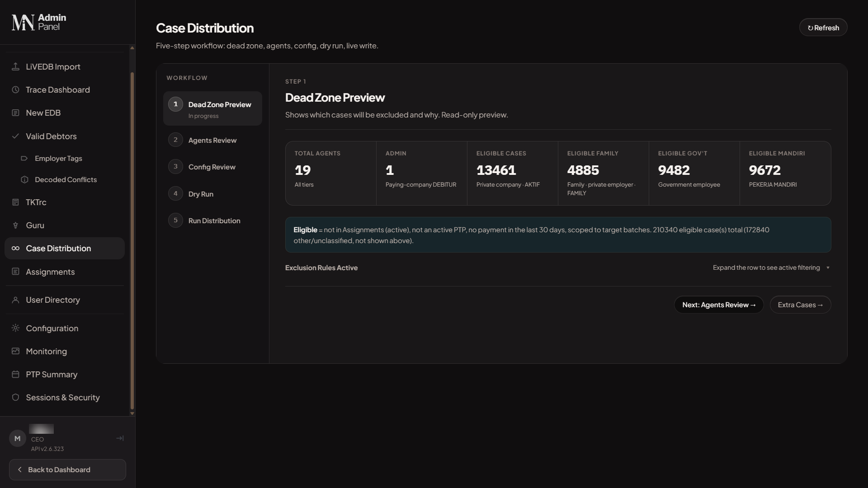Click the Decoded Conflicts hexagon icon
This screenshot has width=868, height=488.
[x=24, y=179]
